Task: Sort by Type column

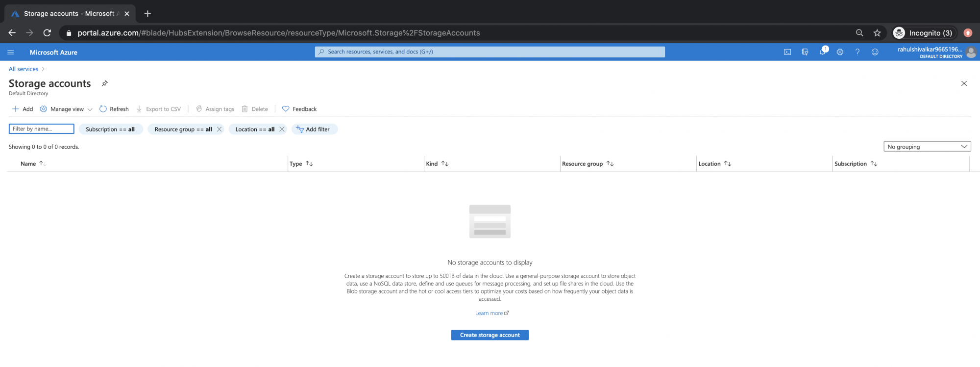Action: (301, 164)
